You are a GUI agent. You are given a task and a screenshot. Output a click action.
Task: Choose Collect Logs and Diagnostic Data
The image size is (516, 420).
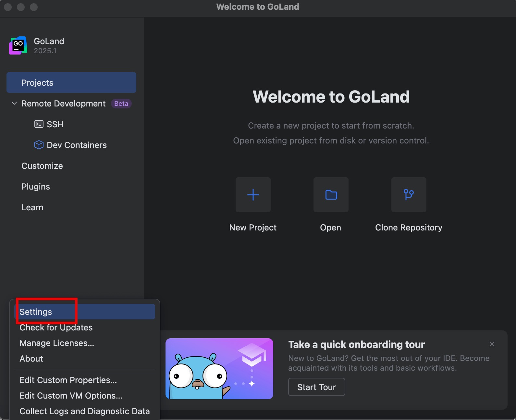click(x=84, y=411)
